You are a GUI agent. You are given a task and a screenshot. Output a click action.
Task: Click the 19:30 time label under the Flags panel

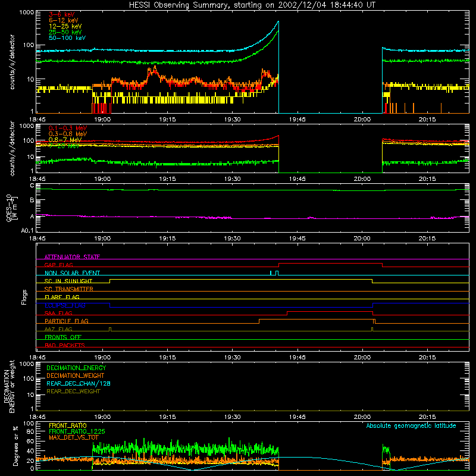[232, 358]
